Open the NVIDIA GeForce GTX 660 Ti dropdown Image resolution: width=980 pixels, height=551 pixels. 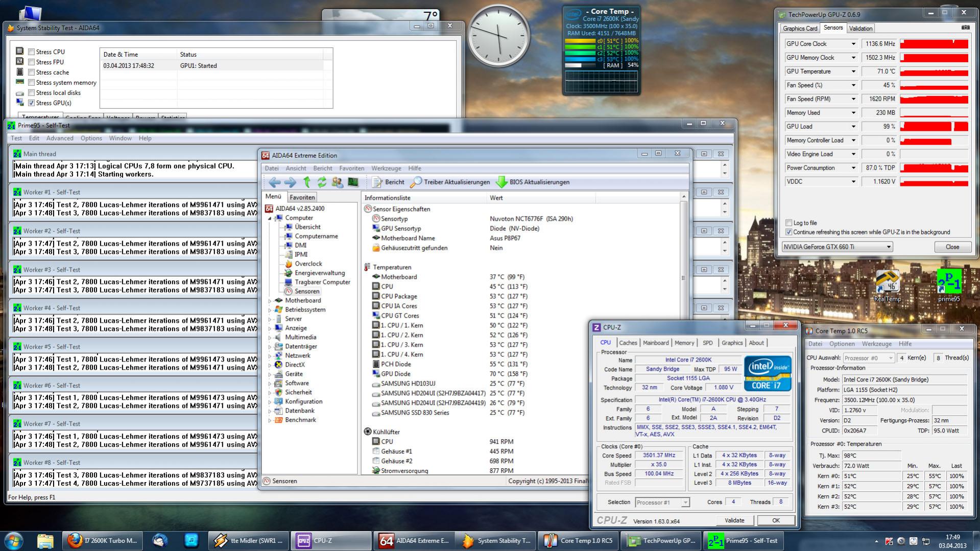coord(837,247)
